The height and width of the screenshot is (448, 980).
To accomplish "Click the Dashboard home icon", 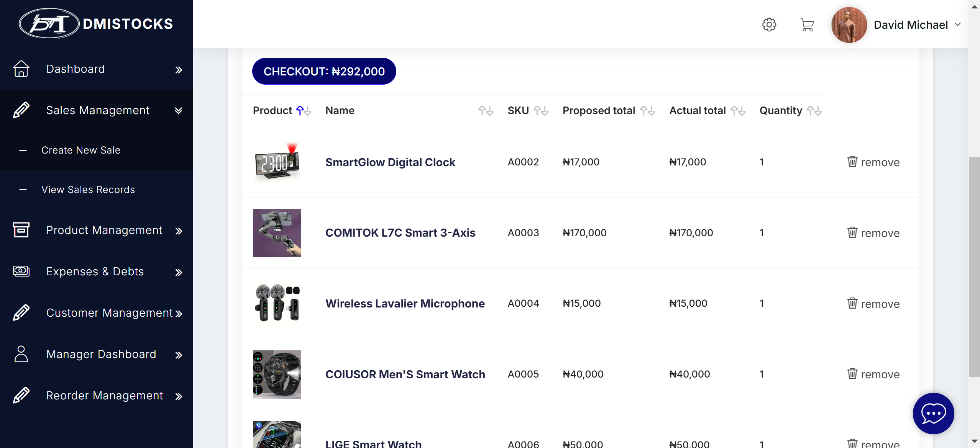I will (x=21, y=69).
